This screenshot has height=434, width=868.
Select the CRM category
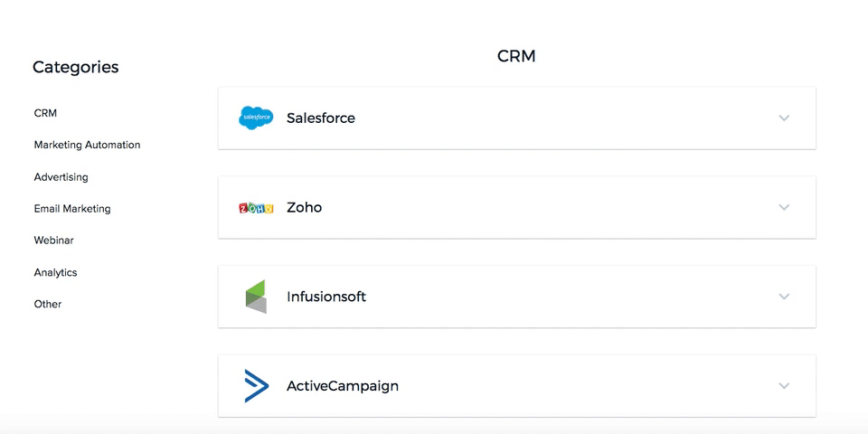[45, 113]
